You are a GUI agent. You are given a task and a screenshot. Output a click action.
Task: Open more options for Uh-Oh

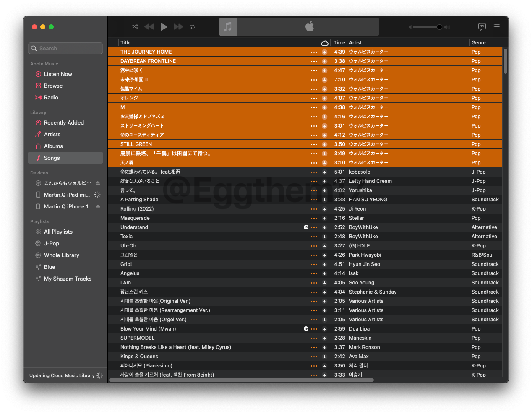[x=314, y=246]
